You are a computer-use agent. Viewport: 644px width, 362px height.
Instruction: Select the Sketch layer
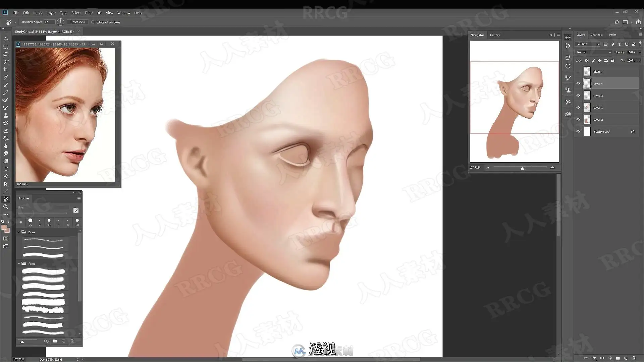tap(597, 71)
